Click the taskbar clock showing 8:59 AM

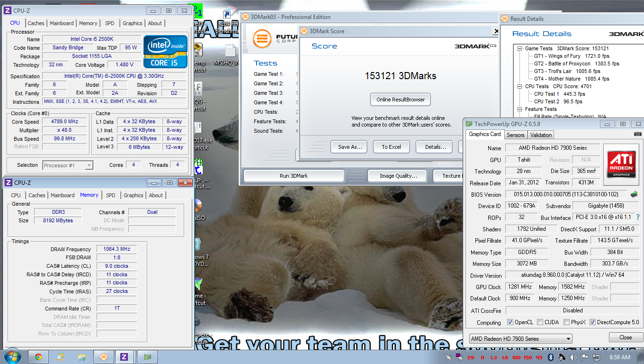click(x=619, y=357)
